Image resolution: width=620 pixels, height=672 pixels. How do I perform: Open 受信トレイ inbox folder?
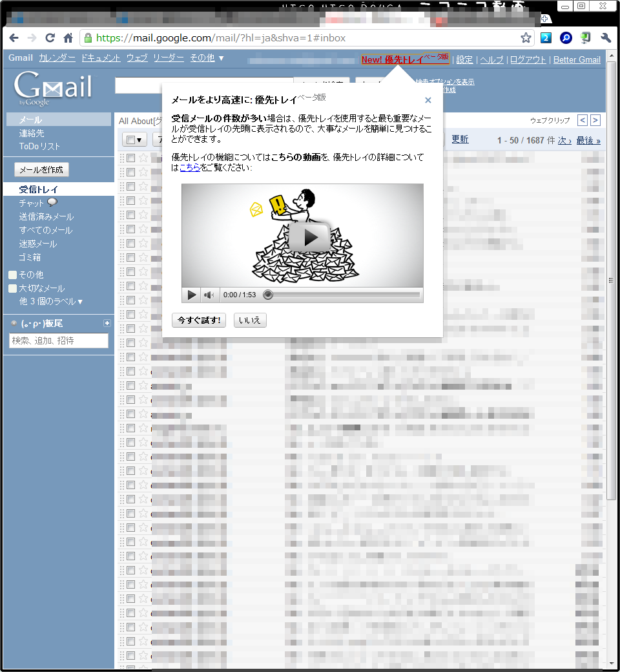click(x=39, y=189)
